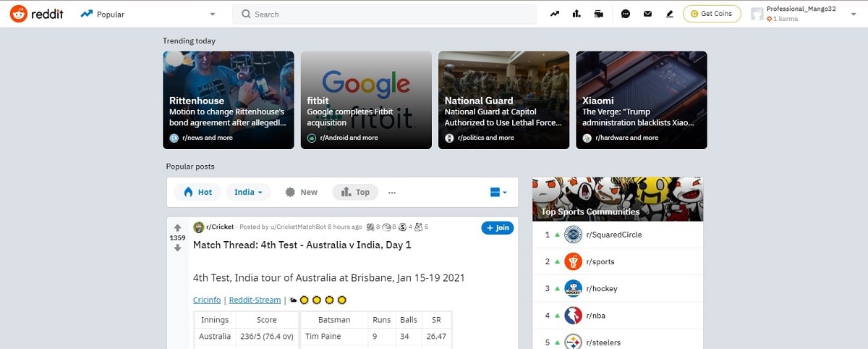Focus the Search input field
This screenshot has width=868, height=349.
point(384,14)
